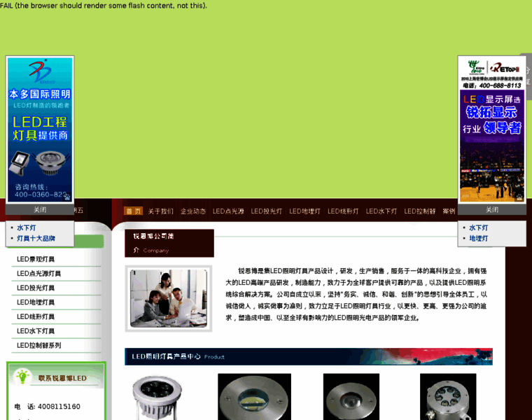The width and height of the screenshot is (532, 420).
Task: Click the LED照明灯具产品中心 Product banner
Action: (309, 356)
